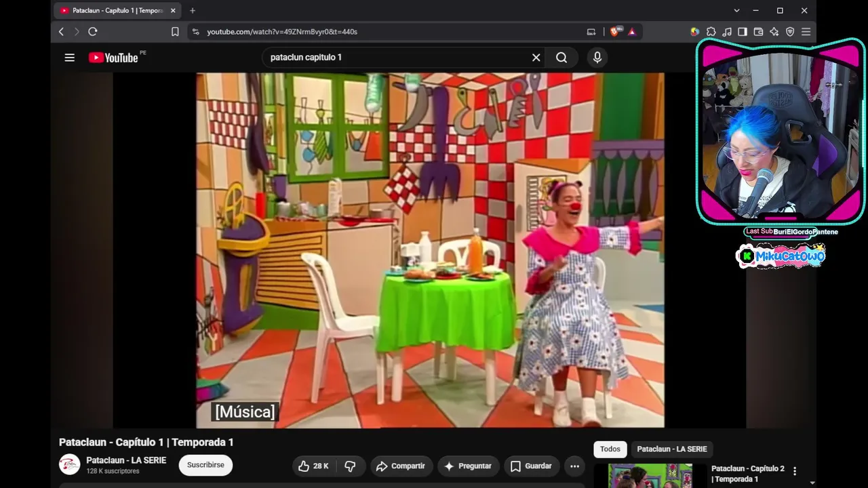Image resolution: width=868 pixels, height=488 pixels.
Task: Open the media control music note icon
Action: click(727, 32)
